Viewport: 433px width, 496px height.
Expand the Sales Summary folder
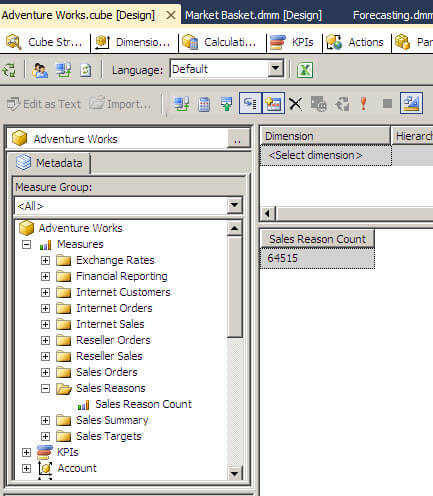45,420
